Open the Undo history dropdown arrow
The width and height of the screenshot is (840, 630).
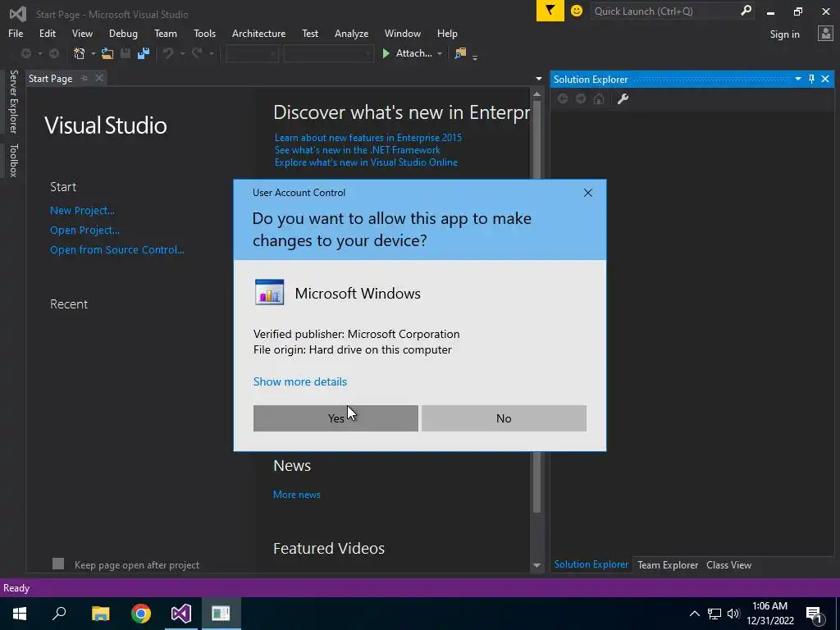pos(182,53)
